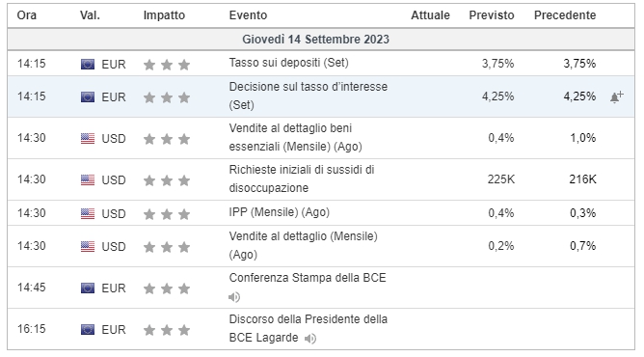
Task: Click US flag in Richieste iniziali di sussidi row
Action: click(x=88, y=179)
